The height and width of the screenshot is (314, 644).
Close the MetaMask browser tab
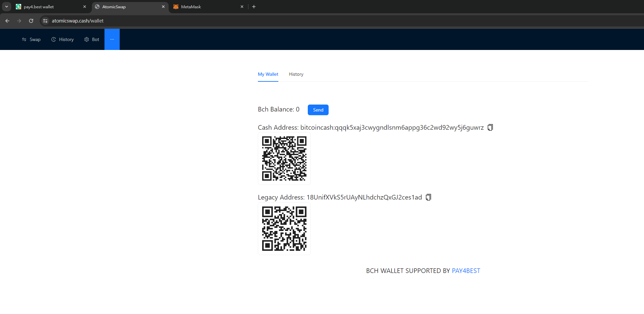click(x=242, y=7)
